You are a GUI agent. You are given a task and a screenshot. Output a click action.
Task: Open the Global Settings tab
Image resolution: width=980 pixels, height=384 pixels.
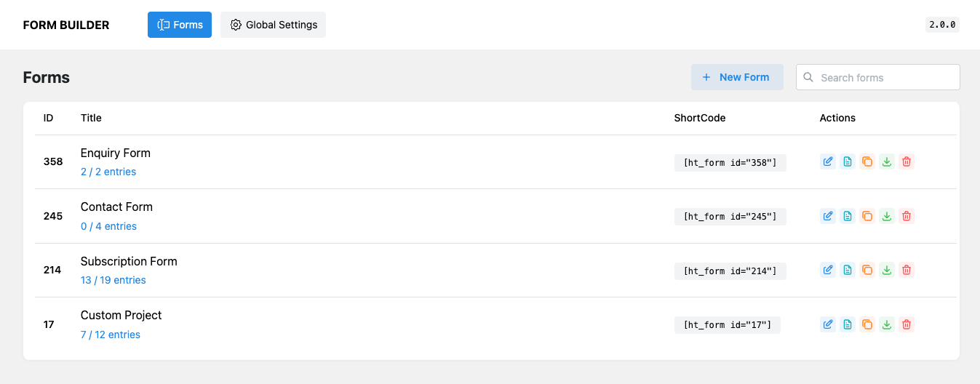click(x=274, y=25)
